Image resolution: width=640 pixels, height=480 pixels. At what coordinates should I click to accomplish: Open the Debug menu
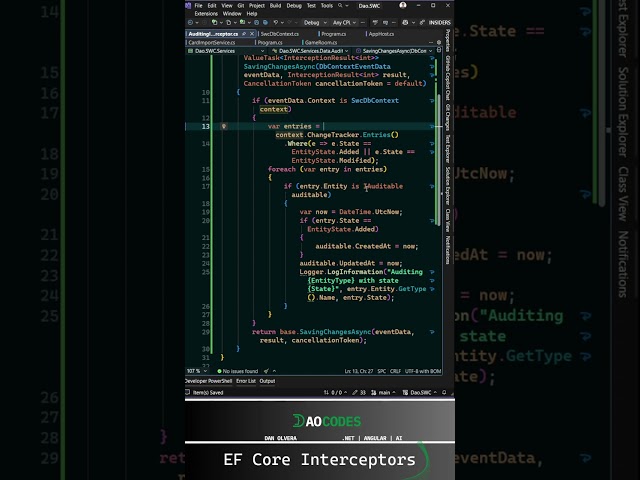[294, 6]
